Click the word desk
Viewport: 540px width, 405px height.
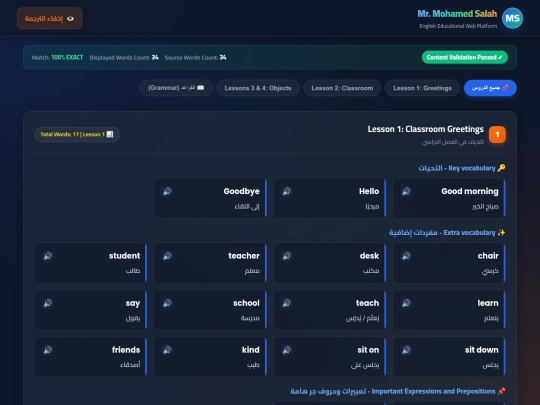click(369, 256)
